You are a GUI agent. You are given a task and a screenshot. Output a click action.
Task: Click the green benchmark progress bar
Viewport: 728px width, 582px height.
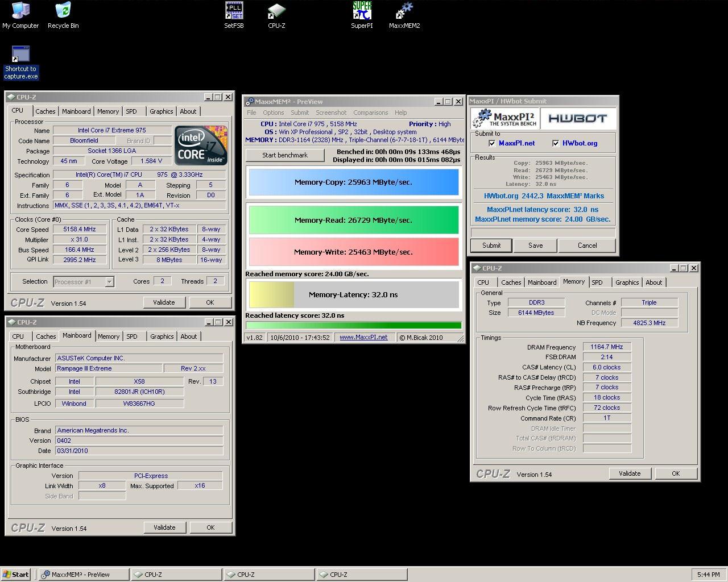coord(353,326)
